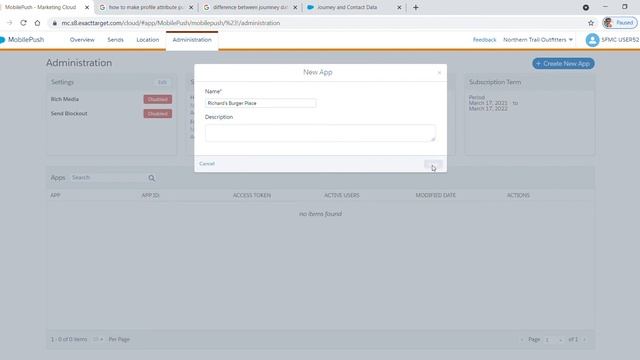
Task: Click the MobilePush logo
Action: point(22,40)
